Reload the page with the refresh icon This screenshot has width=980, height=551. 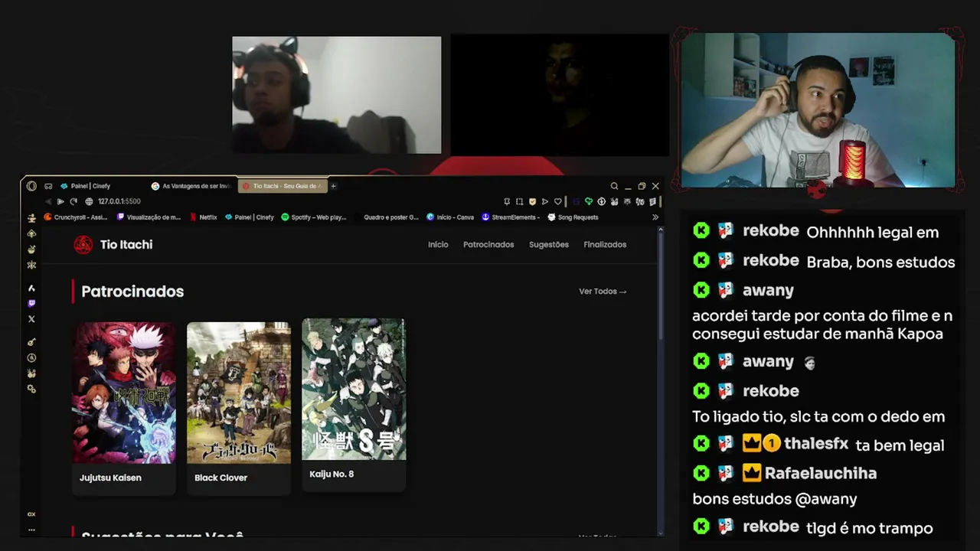click(x=73, y=201)
